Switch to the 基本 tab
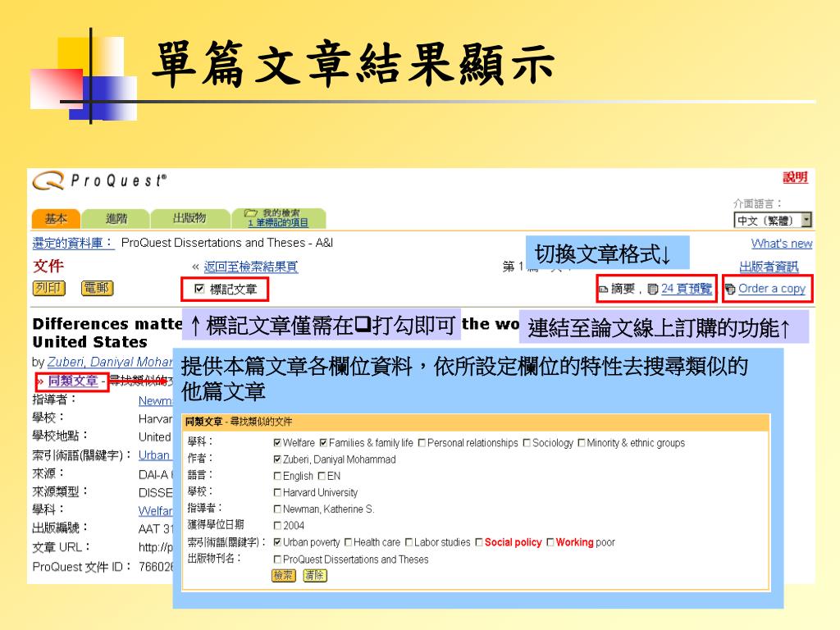The image size is (840, 630). click(56, 218)
